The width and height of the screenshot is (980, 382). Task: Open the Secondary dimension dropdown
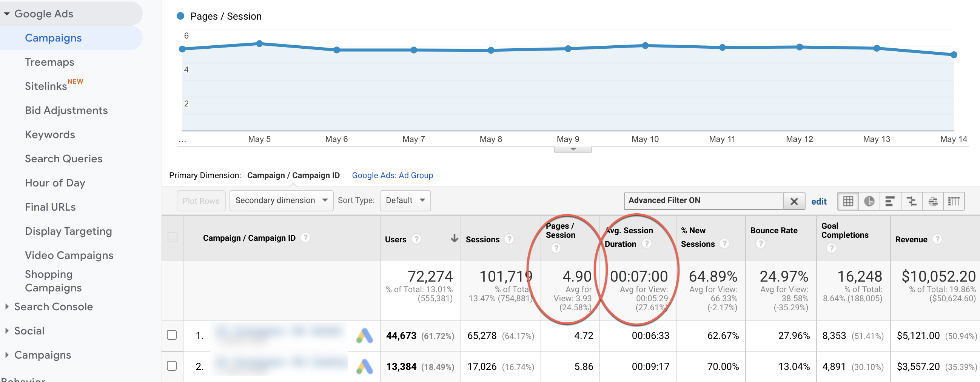281,200
